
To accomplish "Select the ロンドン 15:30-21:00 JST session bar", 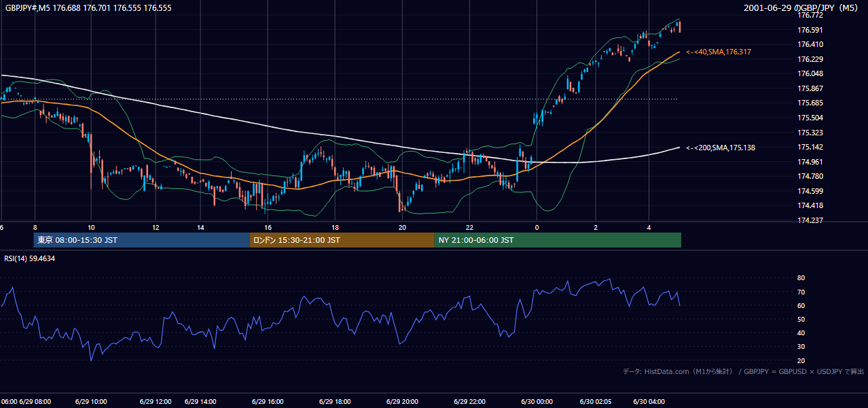I will click(x=342, y=240).
